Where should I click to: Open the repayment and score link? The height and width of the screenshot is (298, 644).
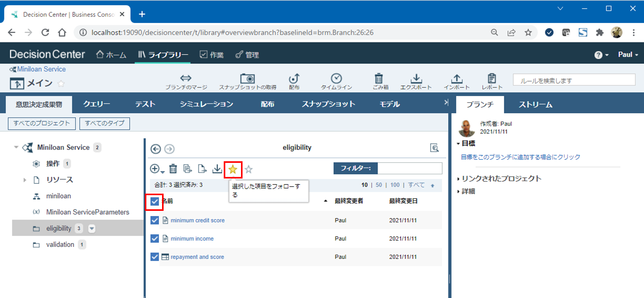(x=197, y=257)
